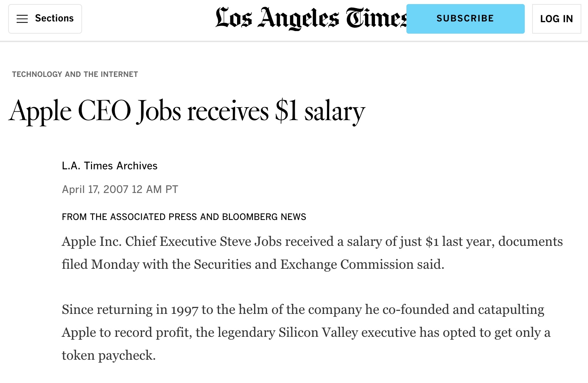Click the Sections menu label
The height and width of the screenshot is (383, 588).
tap(54, 18)
